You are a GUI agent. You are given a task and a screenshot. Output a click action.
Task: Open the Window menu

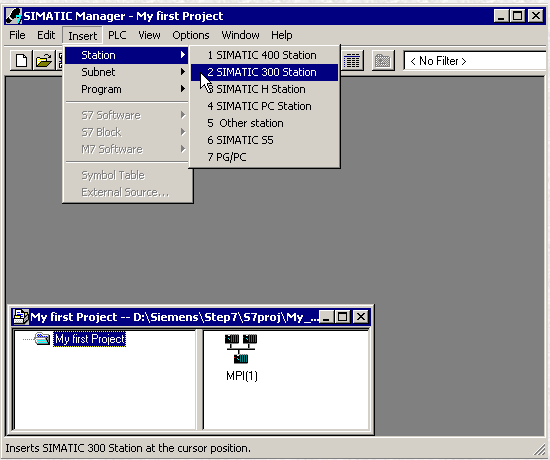tap(240, 35)
